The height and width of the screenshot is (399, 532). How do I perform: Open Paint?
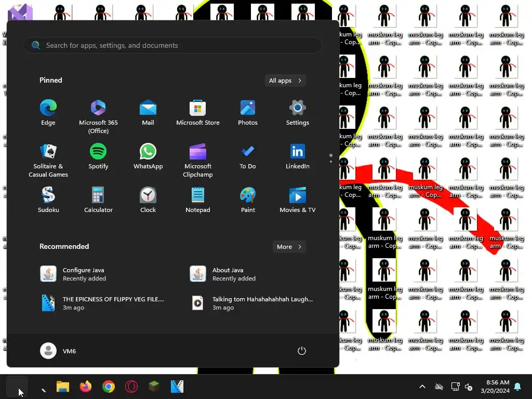(248, 200)
